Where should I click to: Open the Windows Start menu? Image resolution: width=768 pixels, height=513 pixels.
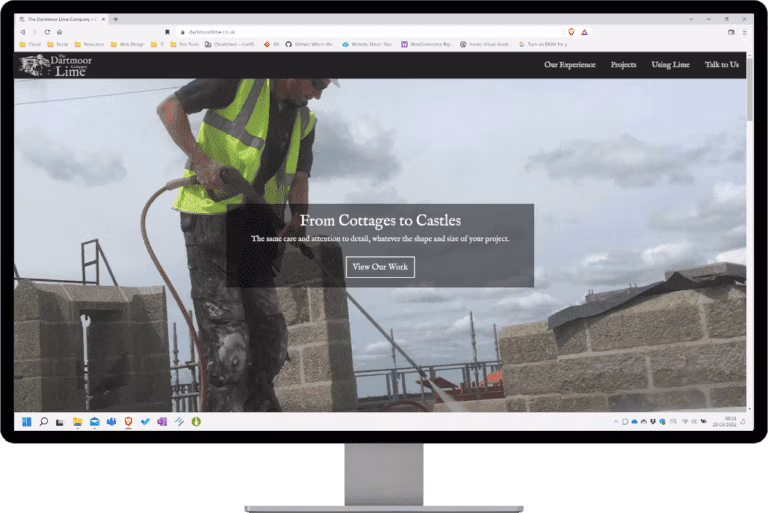coord(26,421)
